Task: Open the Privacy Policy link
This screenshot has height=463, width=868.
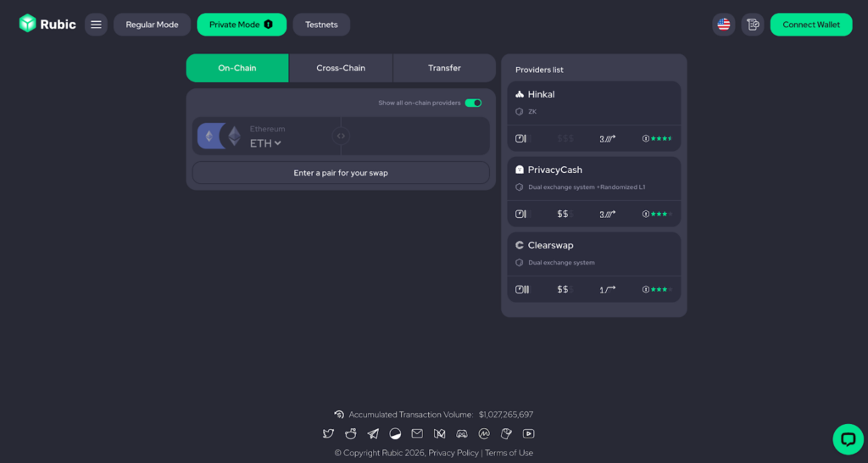Action: click(453, 453)
